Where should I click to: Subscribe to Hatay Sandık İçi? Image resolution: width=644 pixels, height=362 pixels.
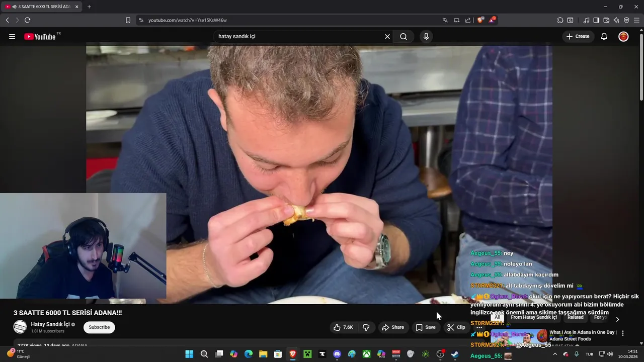point(99,327)
